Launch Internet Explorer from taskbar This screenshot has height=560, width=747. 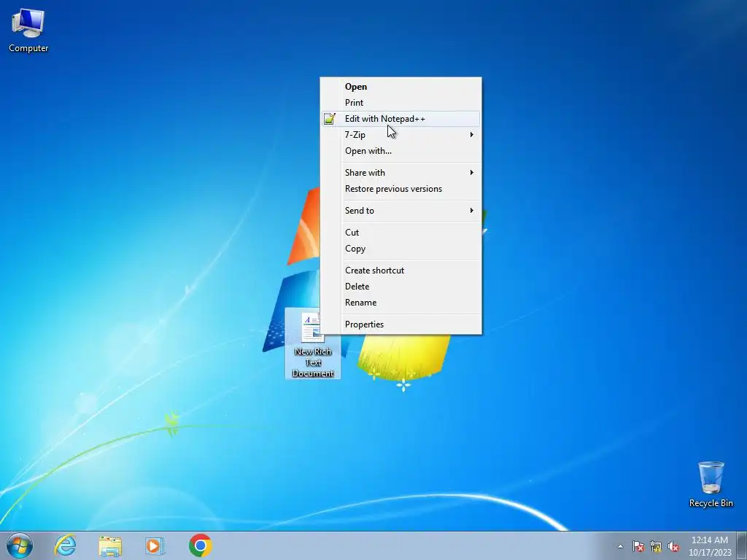[65, 545]
